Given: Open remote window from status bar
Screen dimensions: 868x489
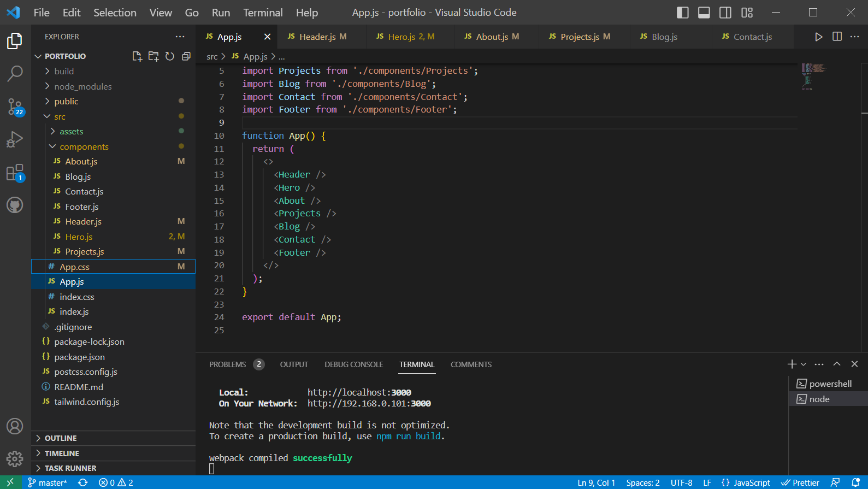Looking at the screenshot, I should coord(10,482).
